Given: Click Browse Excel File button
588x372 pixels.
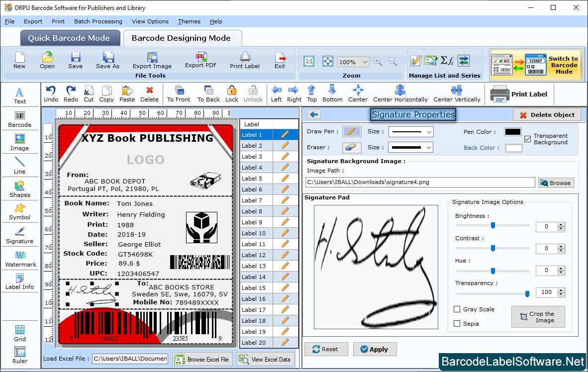Looking at the screenshot, I should click(202, 359).
